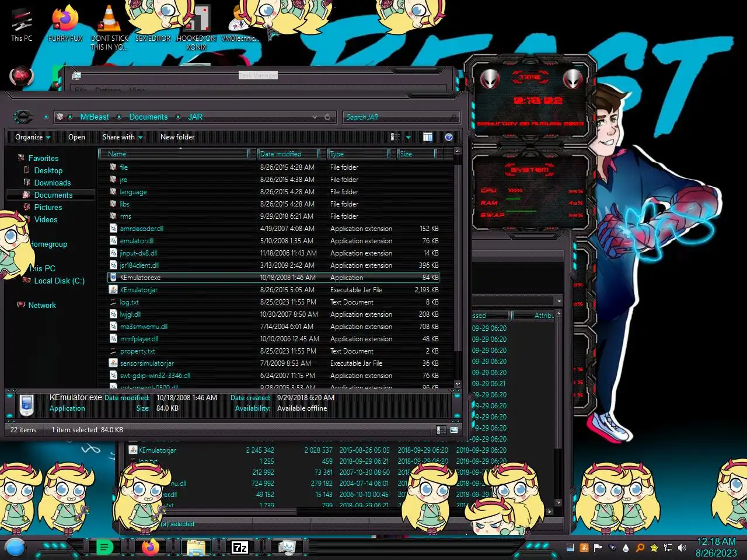Select the JAR breadcrumb segment
747x560 pixels.
pyautogui.click(x=195, y=117)
